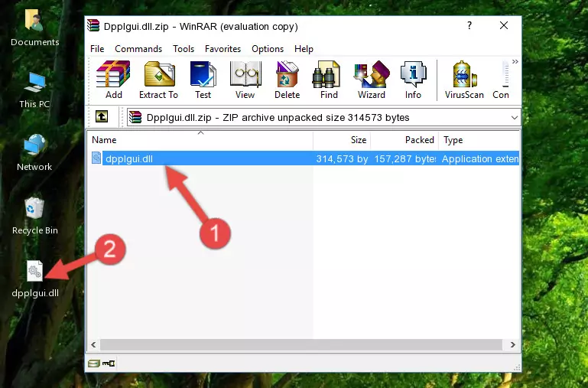Start VirusScan on the archive
The image size is (588, 388).
point(464,80)
